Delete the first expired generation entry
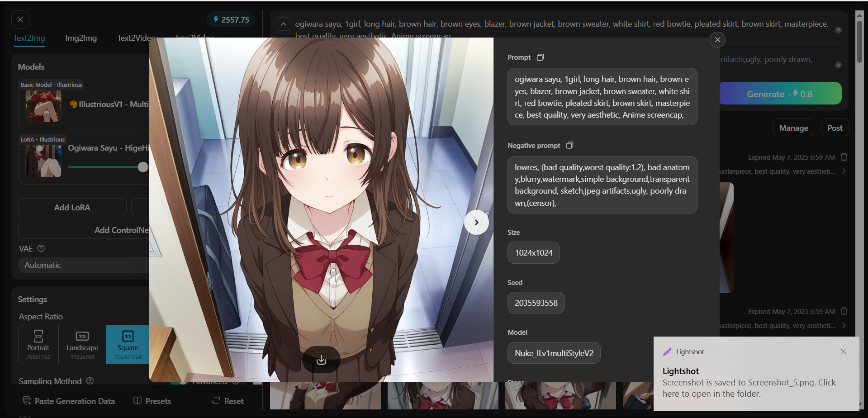 (844, 157)
